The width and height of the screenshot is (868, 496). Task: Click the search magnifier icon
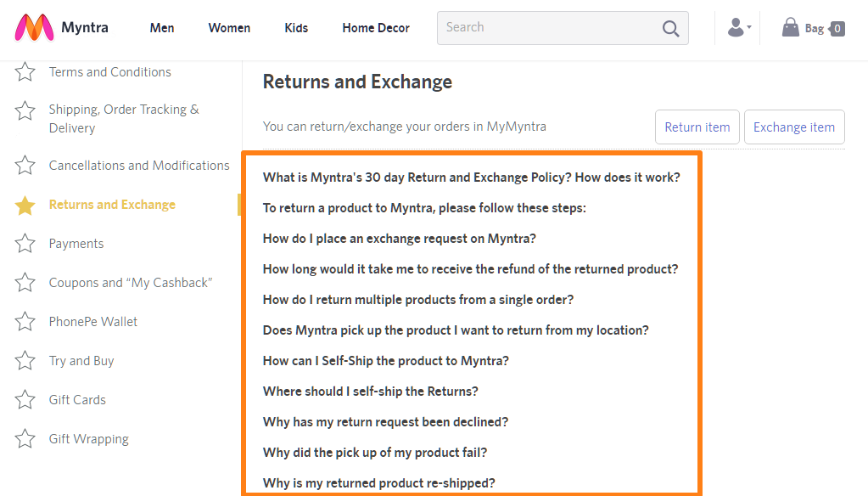pyautogui.click(x=670, y=28)
